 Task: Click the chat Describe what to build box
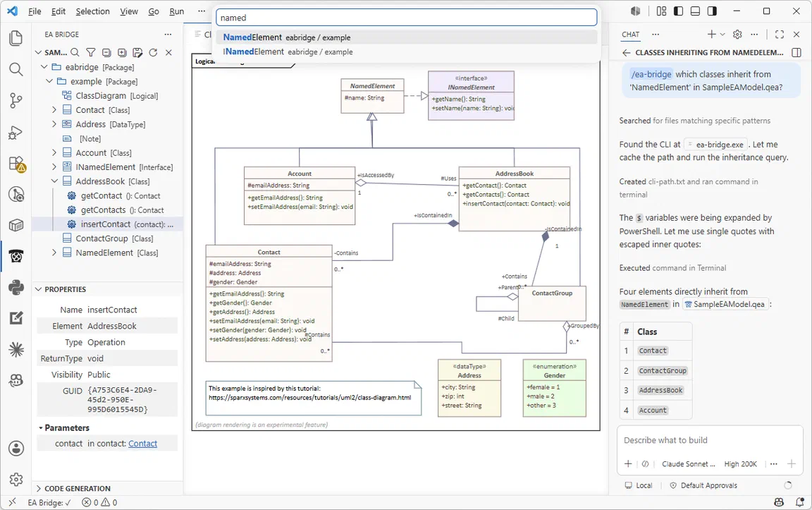pos(710,441)
